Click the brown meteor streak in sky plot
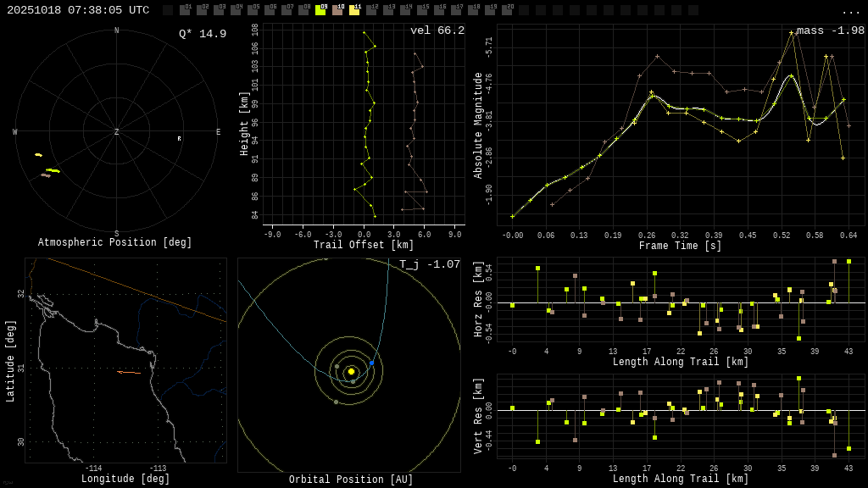 click(x=46, y=175)
